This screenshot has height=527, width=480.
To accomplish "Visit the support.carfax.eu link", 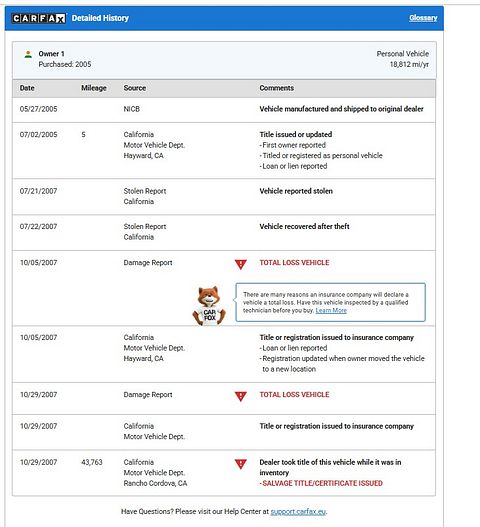I will coord(298,512).
